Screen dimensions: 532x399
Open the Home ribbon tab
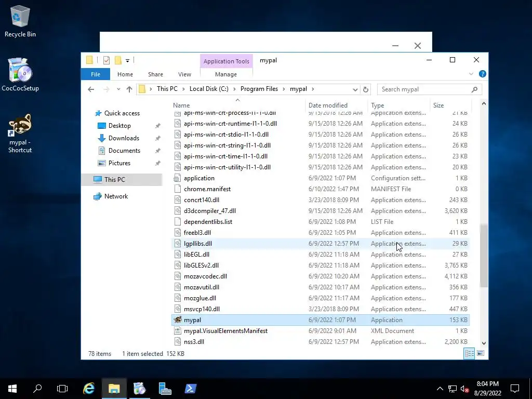[125, 74]
